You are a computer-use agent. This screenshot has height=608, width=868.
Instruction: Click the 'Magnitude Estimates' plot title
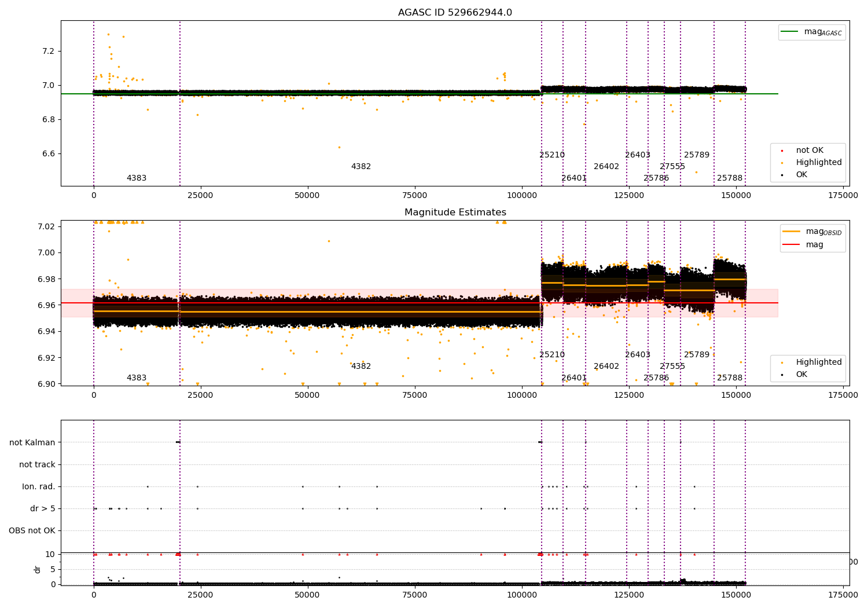455,213
